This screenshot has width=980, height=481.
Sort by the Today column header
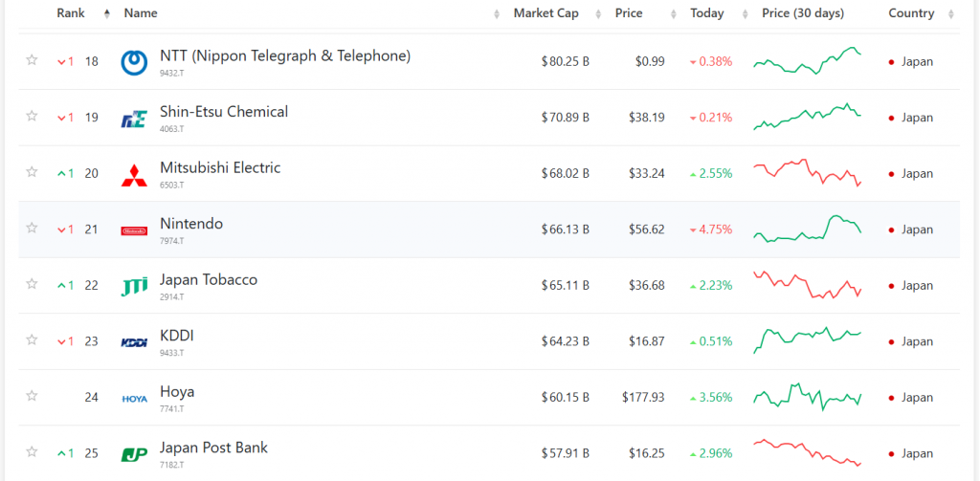pyautogui.click(x=706, y=13)
